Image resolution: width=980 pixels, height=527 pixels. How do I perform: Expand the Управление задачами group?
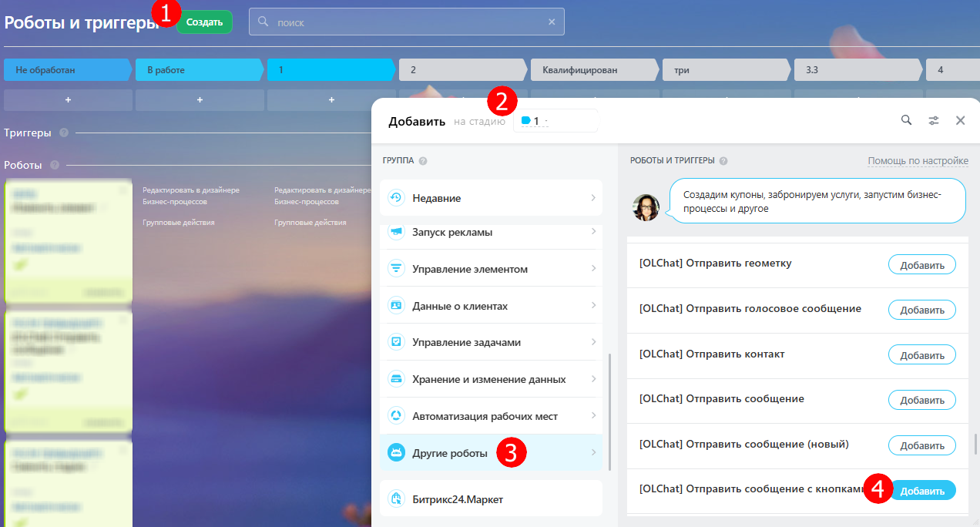[x=491, y=342]
